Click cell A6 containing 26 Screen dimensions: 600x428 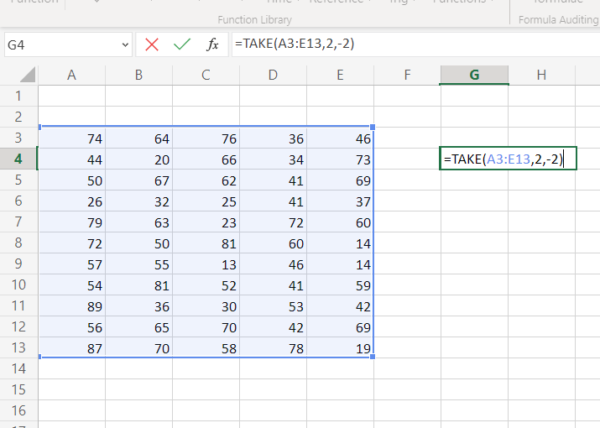(72, 202)
